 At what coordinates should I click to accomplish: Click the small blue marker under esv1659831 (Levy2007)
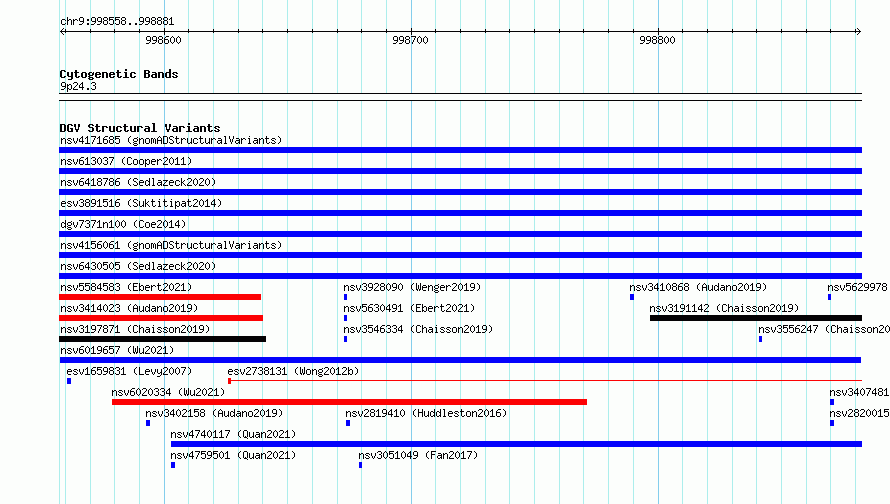click(69, 381)
